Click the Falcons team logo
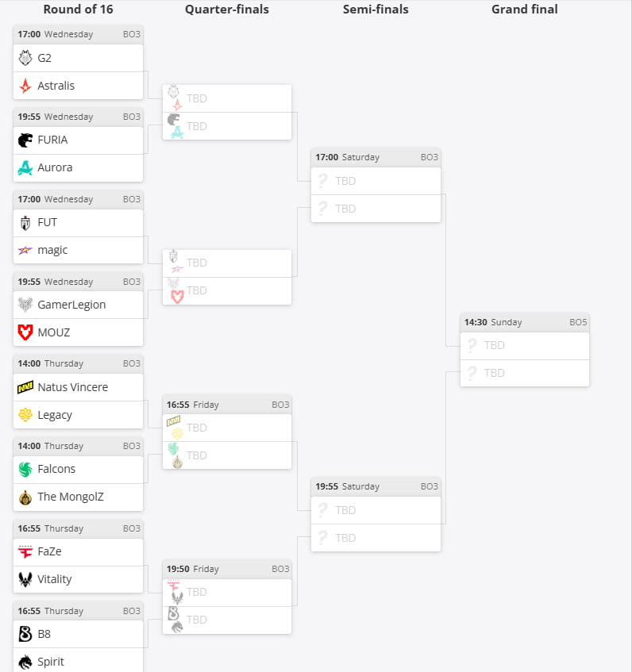 coord(25,469)
